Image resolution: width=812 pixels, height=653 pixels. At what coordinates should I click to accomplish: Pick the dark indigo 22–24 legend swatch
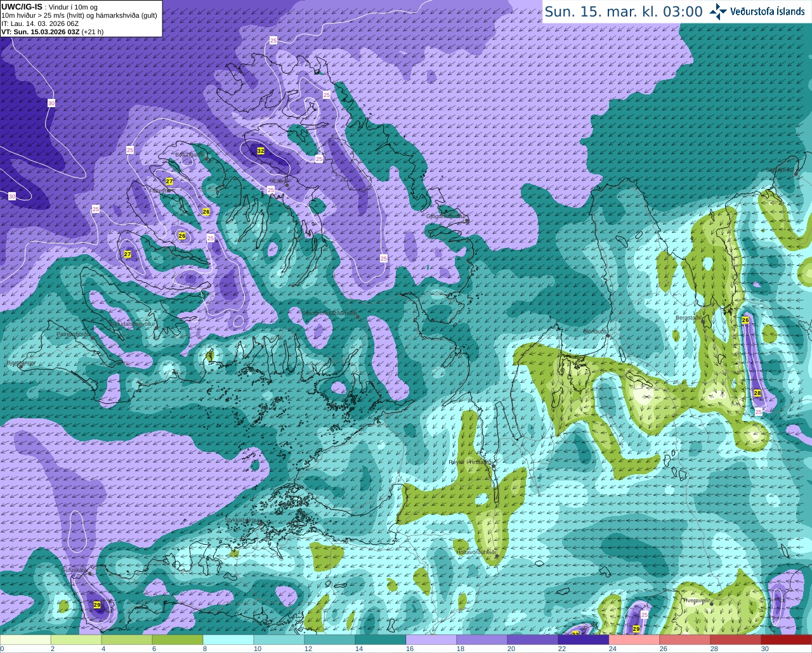[584, 640]
